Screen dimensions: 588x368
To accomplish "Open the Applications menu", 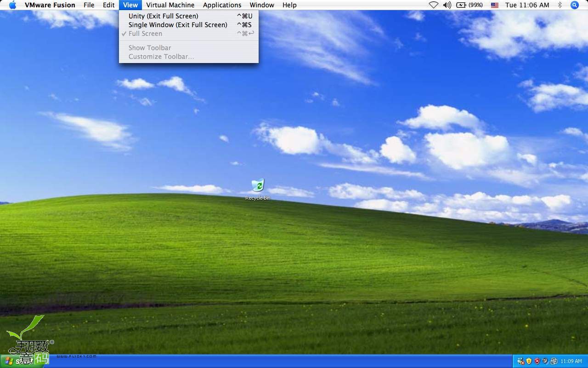I will [222, 5].
